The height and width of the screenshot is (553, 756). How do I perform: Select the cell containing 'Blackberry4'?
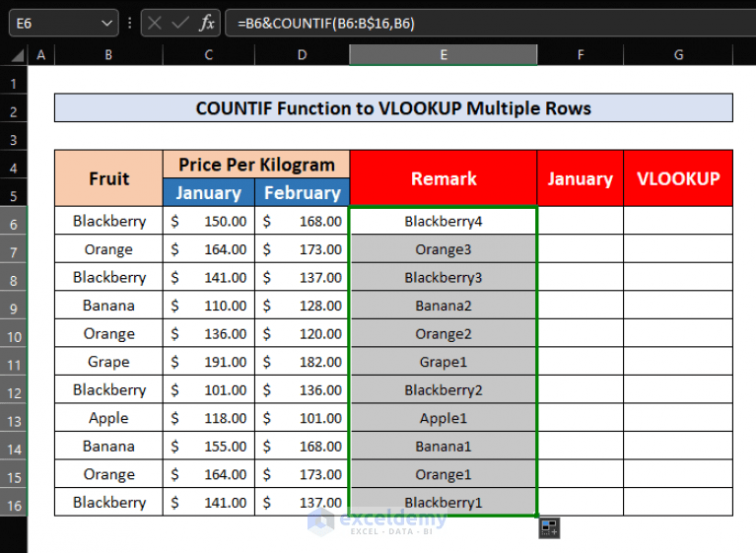click(444, 221)
